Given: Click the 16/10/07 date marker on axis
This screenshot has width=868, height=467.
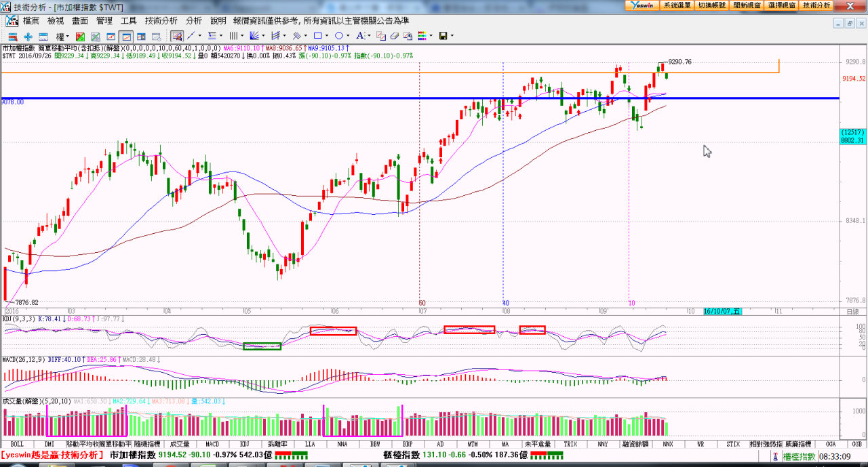Looking at the screenshot, I should [722, 312].
